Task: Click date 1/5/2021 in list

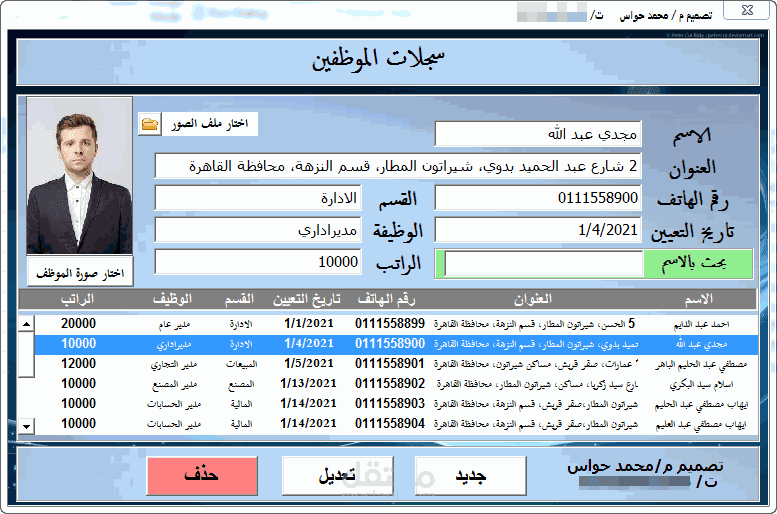Action: (x=309, y=364)
